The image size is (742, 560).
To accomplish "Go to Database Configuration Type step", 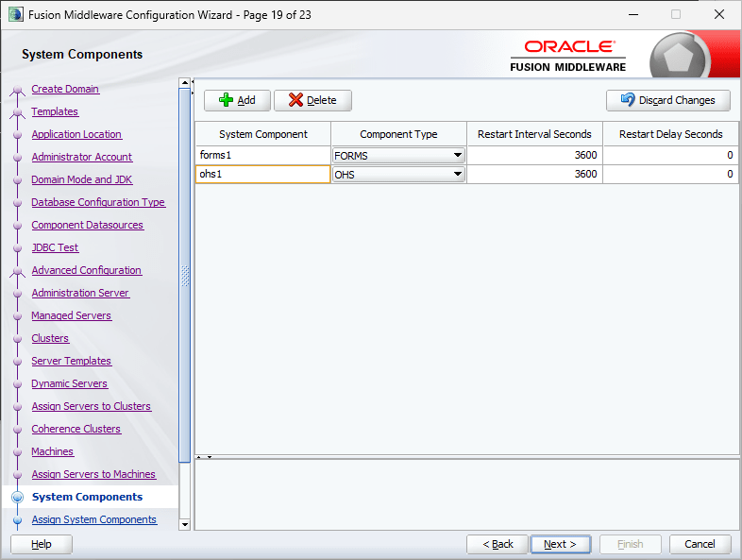I will pyautogui.click(x=98, y=203).
